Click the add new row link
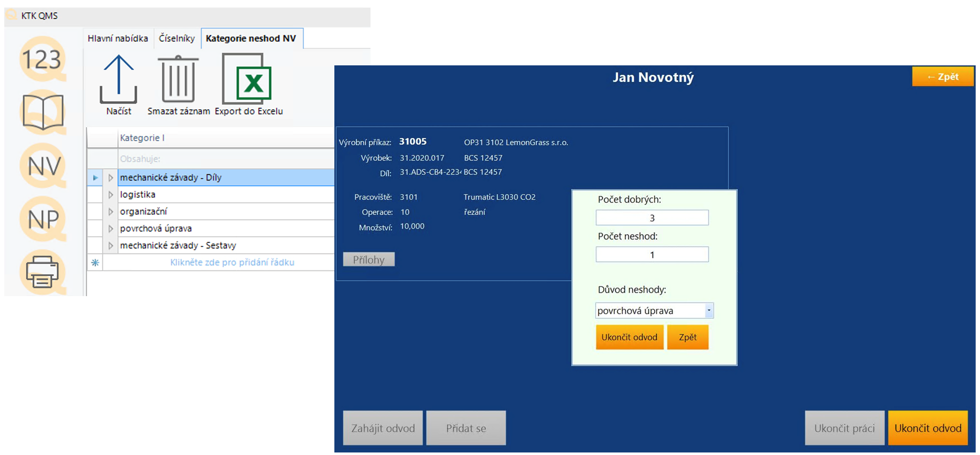The width and height of the screenshot is (980, 455). click(232, 263)
